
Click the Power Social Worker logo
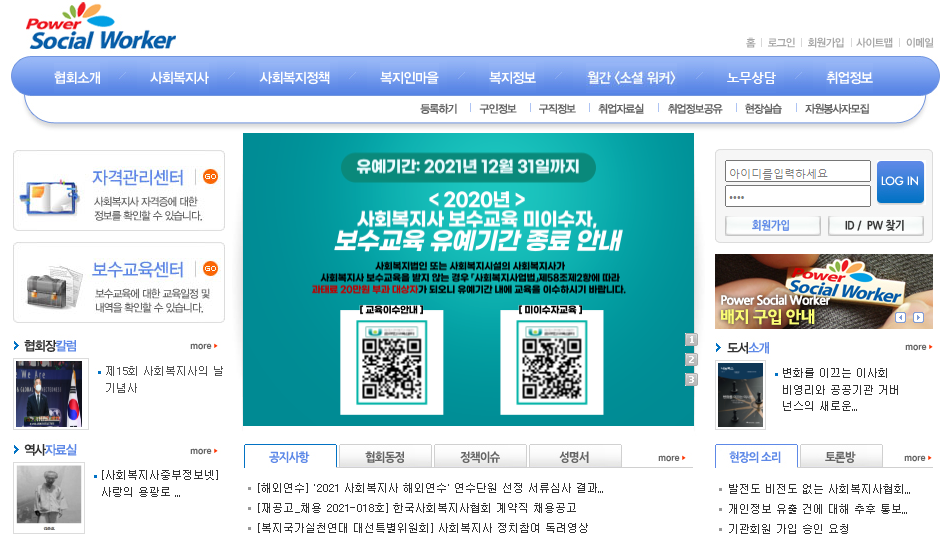(101, 27)
